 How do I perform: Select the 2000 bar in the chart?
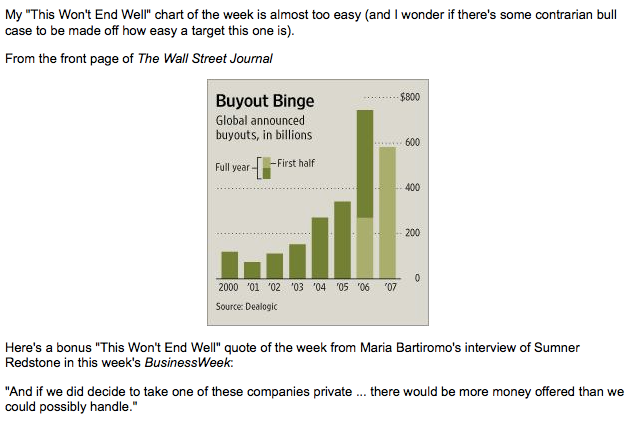[229, 265]
